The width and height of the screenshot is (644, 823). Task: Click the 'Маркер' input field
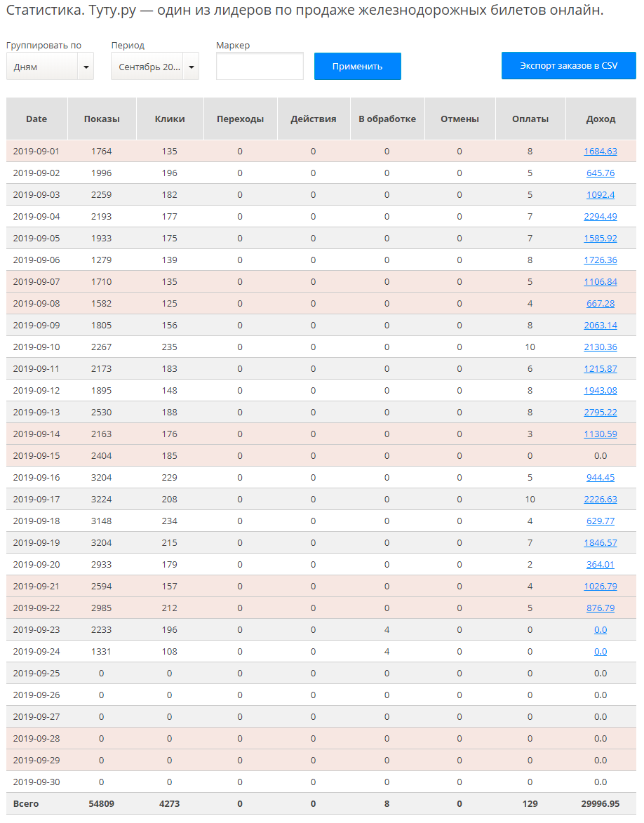click(x=260, y=67)
